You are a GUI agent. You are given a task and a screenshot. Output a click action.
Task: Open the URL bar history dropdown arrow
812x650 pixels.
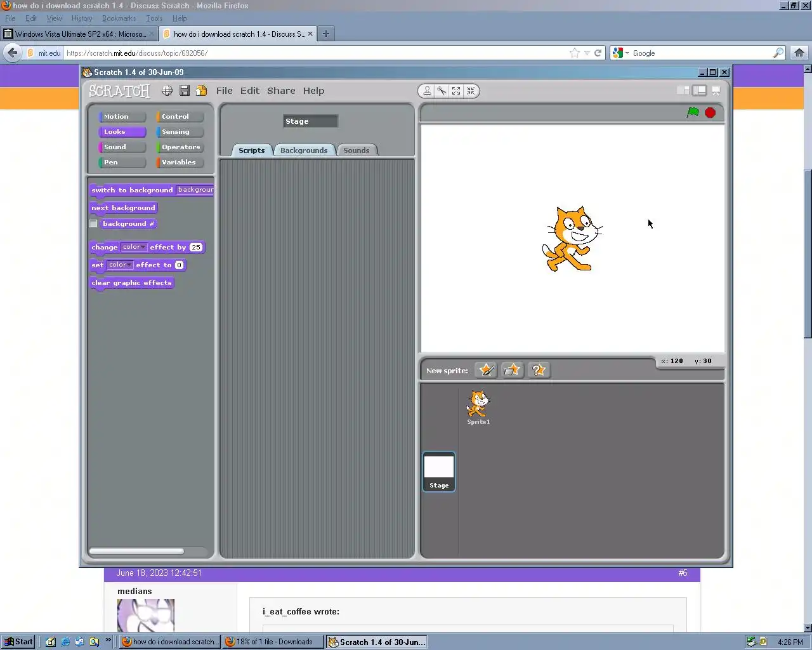[x=587, y=53]
